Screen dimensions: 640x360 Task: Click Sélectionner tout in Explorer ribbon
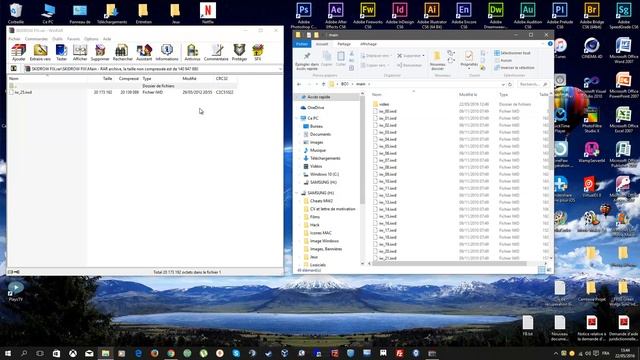(x=513, y=53)
